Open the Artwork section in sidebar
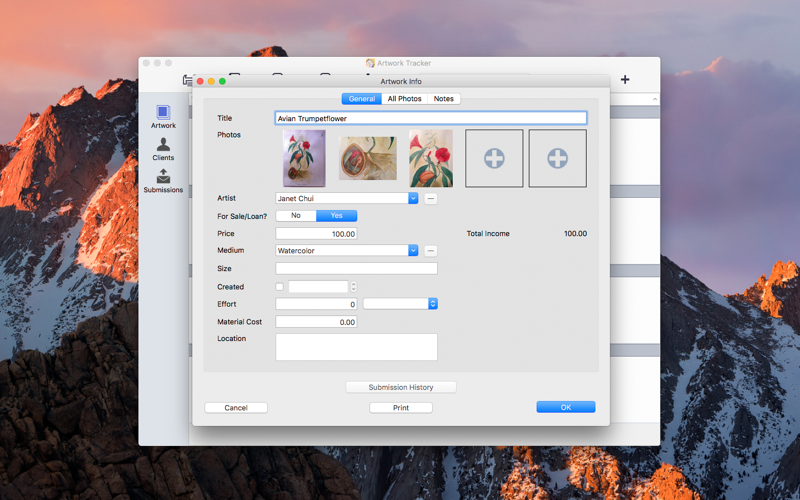800x500 pixels. pyautogui.click(x=163, y=117)
